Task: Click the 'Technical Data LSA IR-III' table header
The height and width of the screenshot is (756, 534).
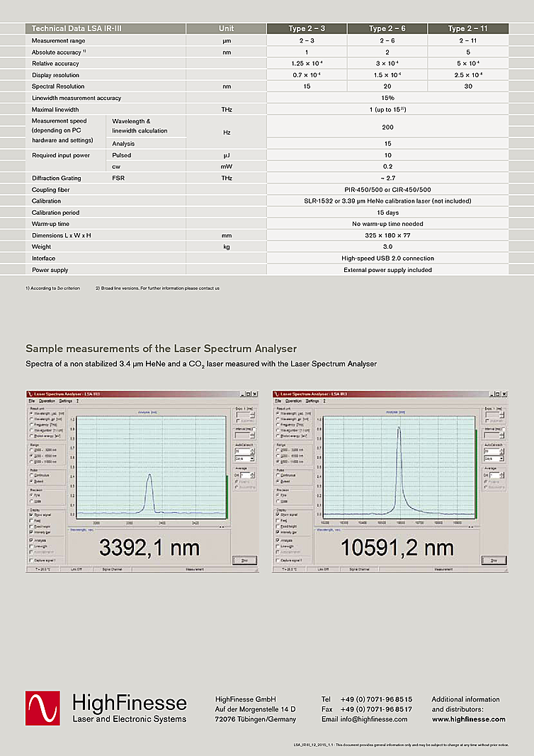Action: tap(106, 28)
